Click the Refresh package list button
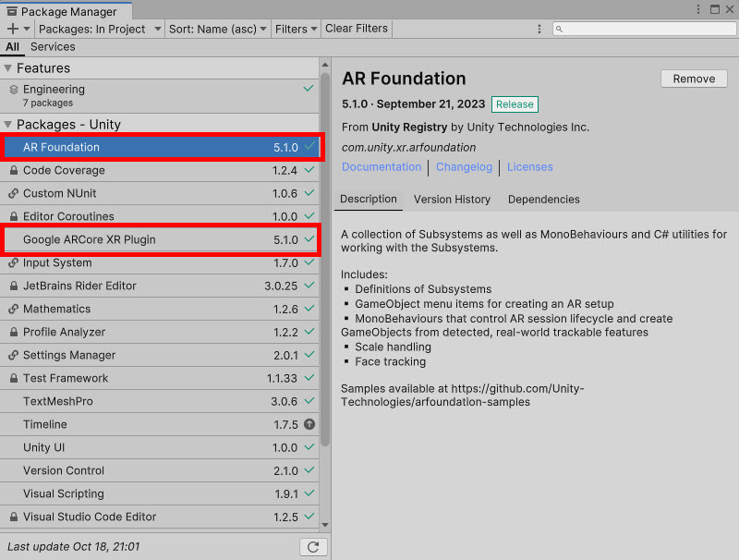 [313, 547]
